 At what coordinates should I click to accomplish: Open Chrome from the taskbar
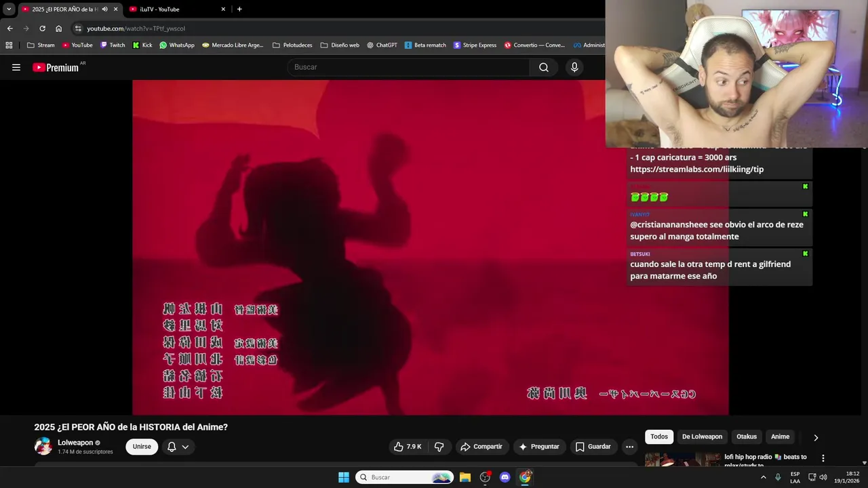(x=525, y=477)
